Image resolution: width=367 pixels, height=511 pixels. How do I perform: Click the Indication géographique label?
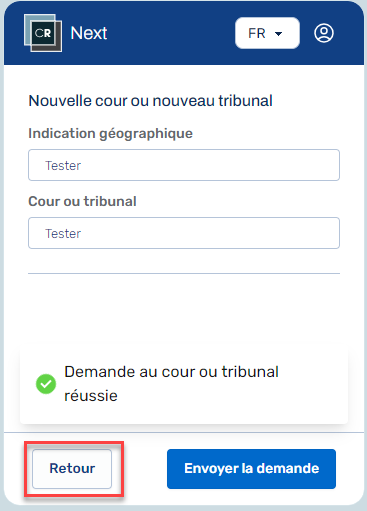coord(110,134)
